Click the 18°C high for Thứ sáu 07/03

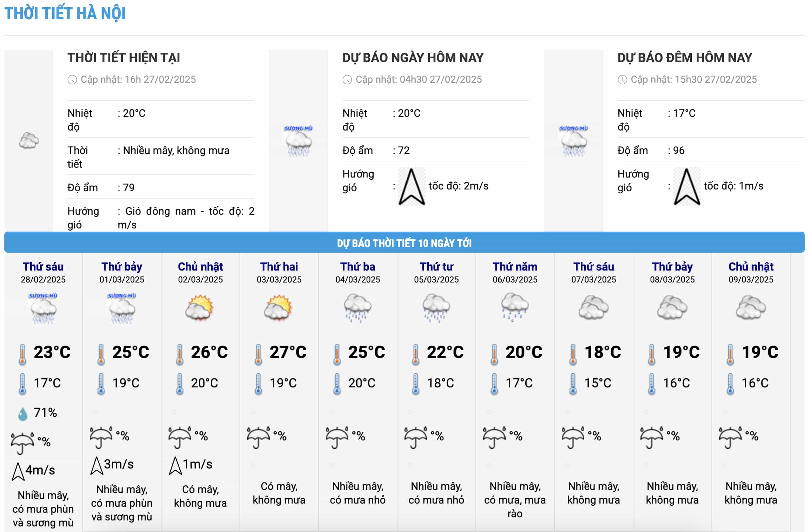(x=603, y=352)
